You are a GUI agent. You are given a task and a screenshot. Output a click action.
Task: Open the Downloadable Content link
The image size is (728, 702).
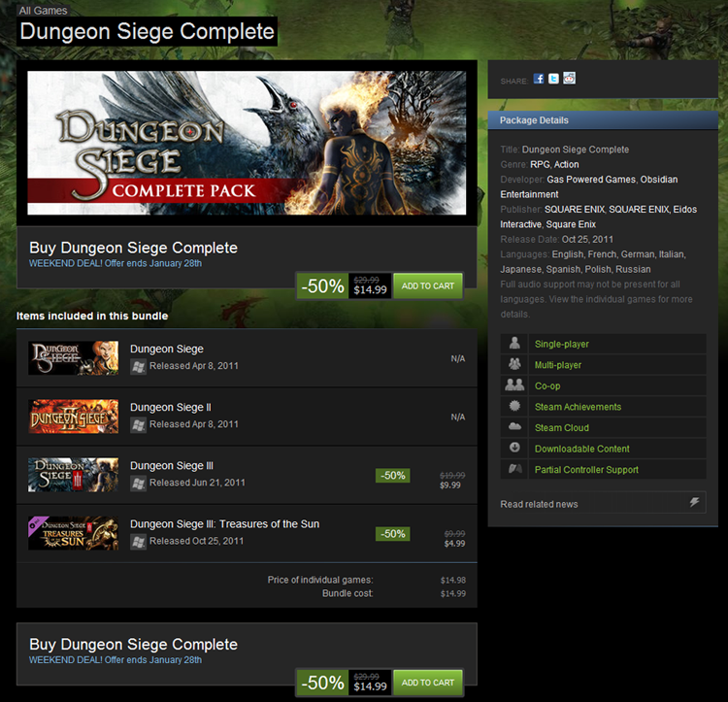click(x=581, y=449)
